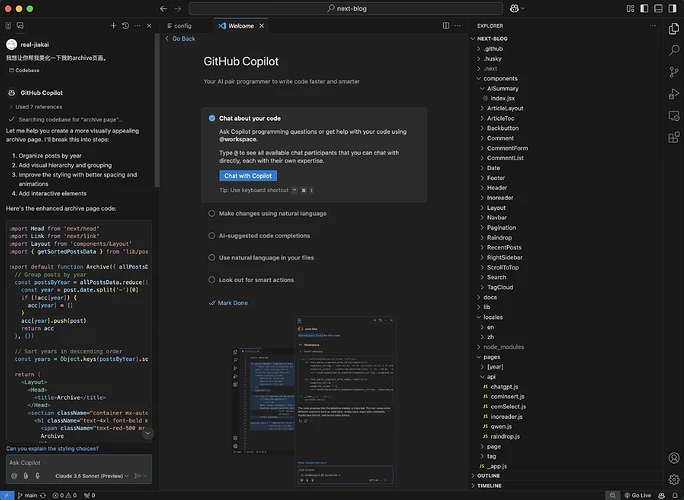Screen dimensions: 684x500
Task: Open the Extensions view
Action: 674,137
